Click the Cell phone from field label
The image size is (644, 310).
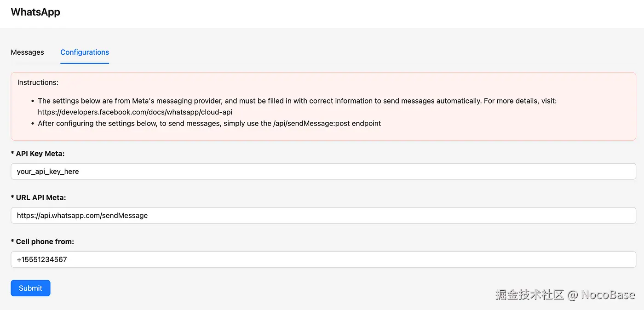click(41, 241)
